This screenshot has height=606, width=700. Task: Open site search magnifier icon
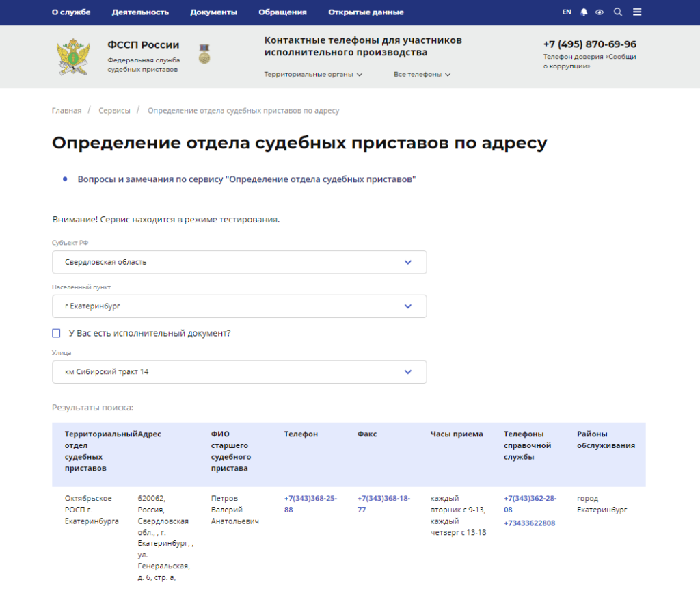(x=618, y=12)
